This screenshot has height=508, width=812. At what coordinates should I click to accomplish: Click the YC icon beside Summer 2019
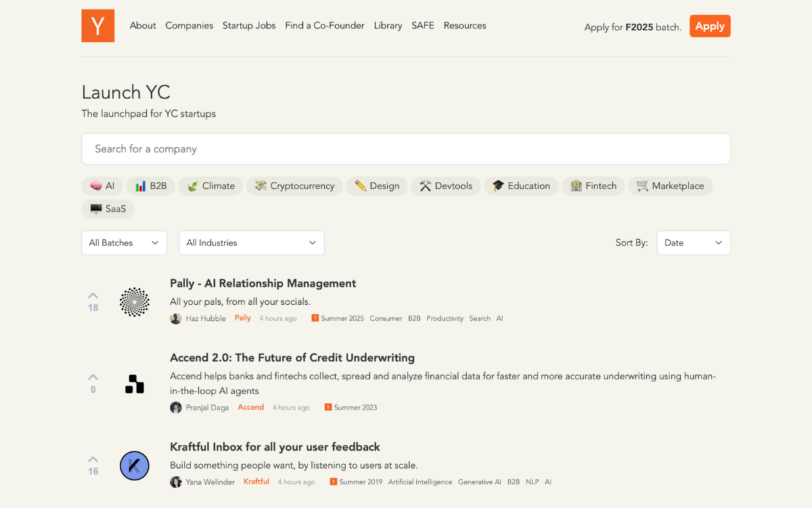click(x=334, y=482)
